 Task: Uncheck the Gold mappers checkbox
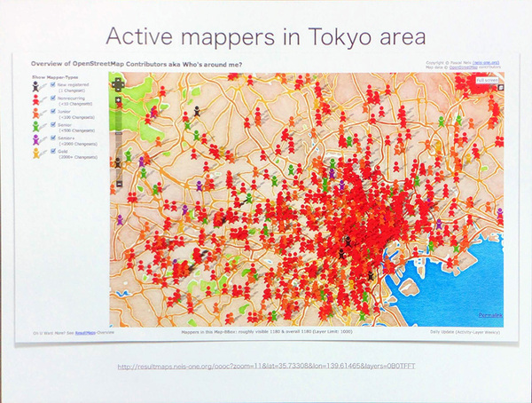click(53, 151)
